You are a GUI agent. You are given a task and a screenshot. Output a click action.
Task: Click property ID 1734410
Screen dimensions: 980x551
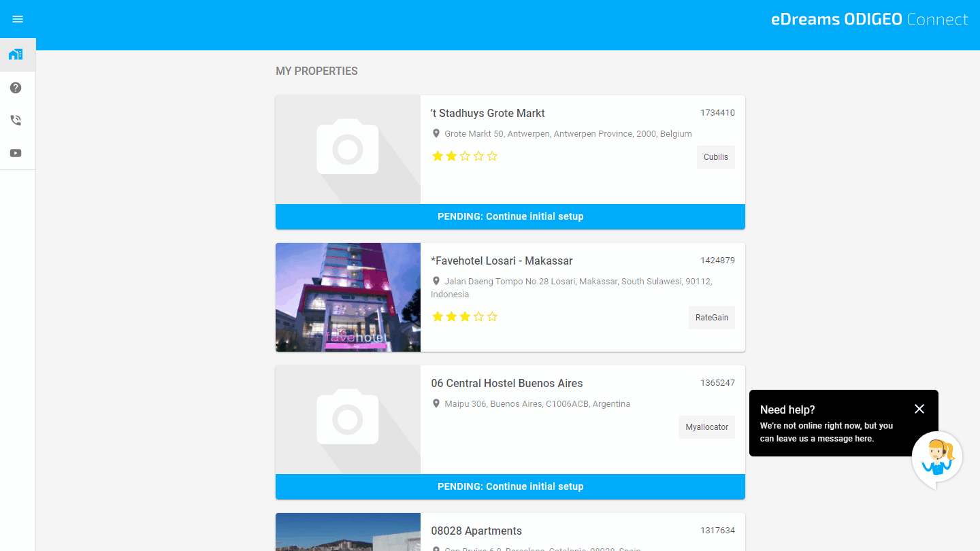(717, 113)
